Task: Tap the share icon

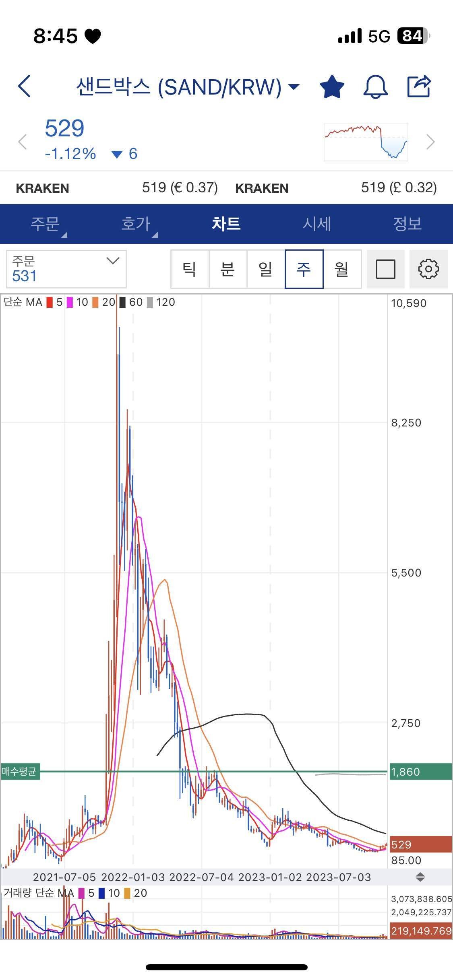Action: [419, 86]
